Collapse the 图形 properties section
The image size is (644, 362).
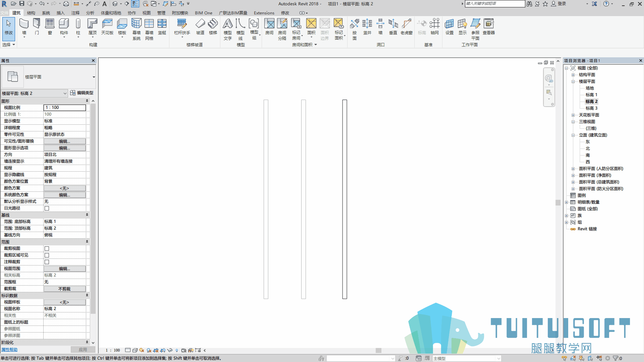(87, 101)
